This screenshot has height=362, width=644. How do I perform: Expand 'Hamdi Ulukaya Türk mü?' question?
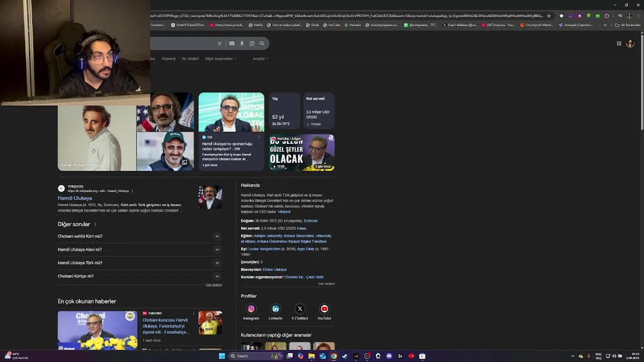tap(139, 262)
